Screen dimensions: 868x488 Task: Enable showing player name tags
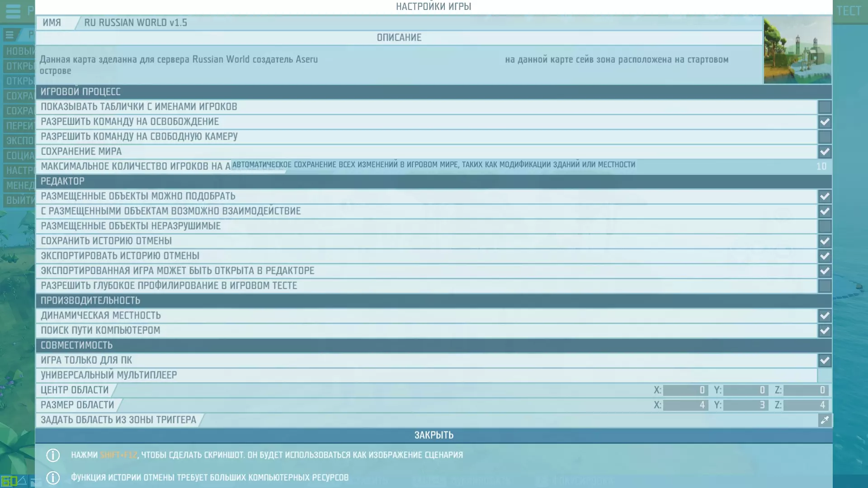[825, 107]
